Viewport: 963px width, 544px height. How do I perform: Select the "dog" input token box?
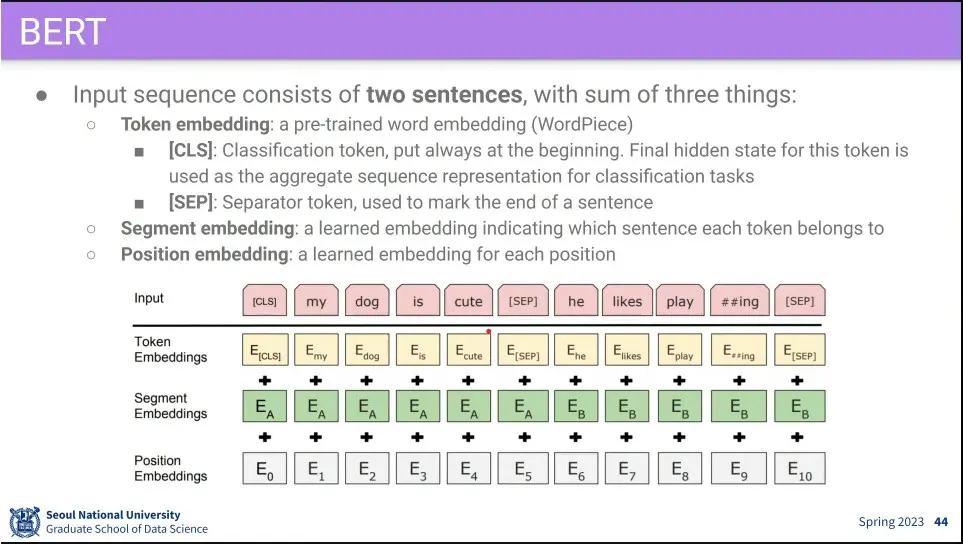[367, 301]
